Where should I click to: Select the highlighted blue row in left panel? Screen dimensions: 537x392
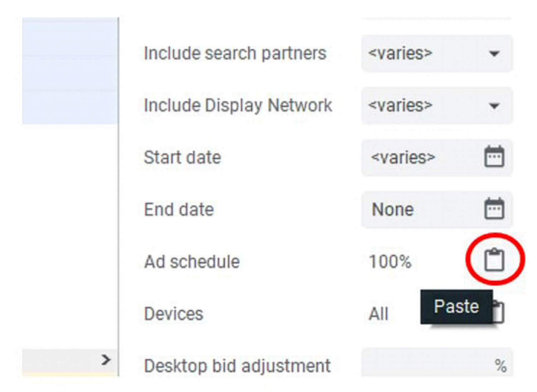coord(70,72)
